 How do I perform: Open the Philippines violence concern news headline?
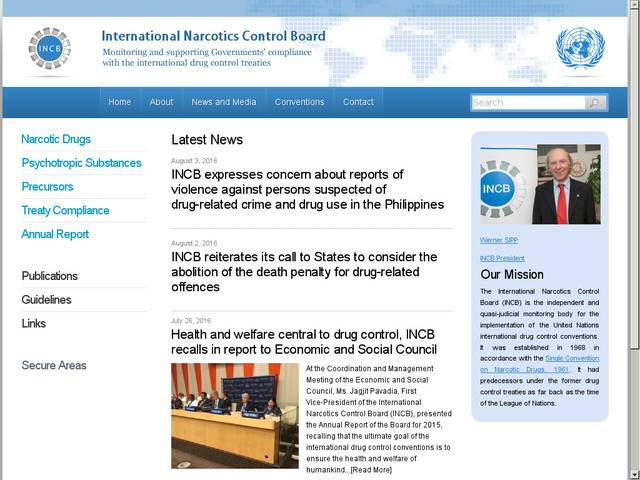click(x=307, y=189)
